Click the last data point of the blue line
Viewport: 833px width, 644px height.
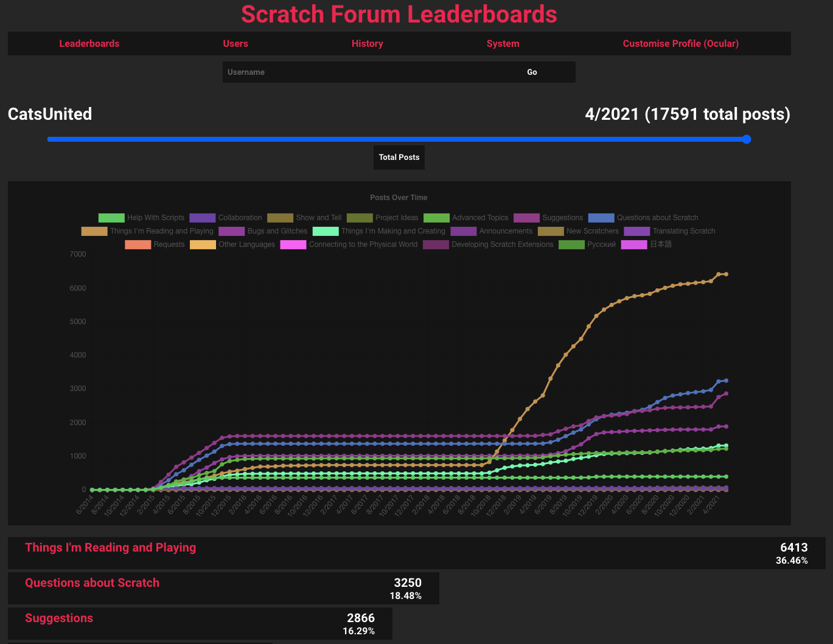click(x=726, y=381)
